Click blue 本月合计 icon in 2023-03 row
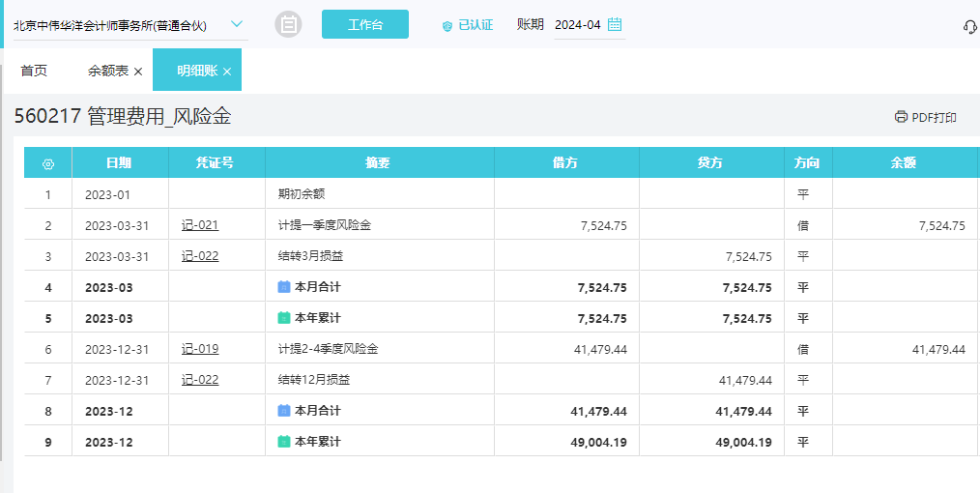The width and height of the screenshot is (980, 493). point(284,287)
